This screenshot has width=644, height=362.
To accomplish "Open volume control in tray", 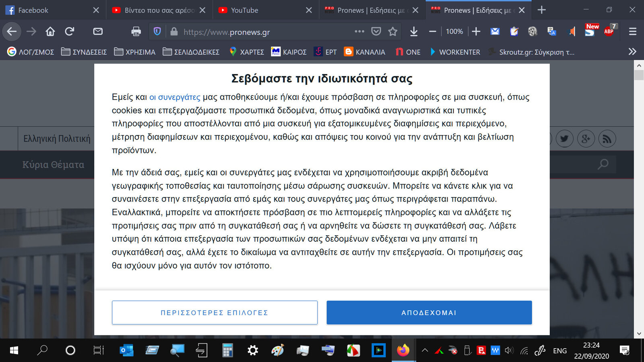I will coord(509,350).
